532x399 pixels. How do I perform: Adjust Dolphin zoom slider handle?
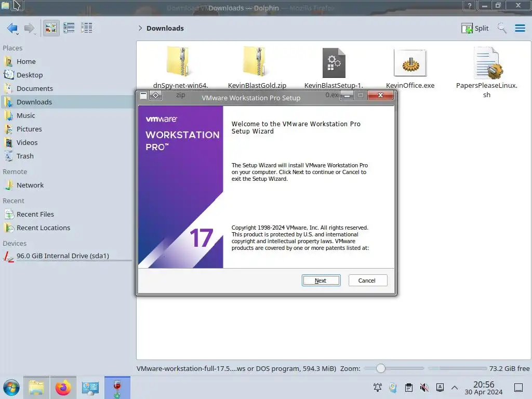[381, 368]
